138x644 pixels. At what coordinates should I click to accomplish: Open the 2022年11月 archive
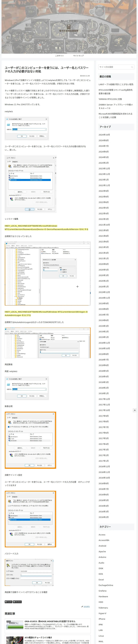(x=104, y=185)
